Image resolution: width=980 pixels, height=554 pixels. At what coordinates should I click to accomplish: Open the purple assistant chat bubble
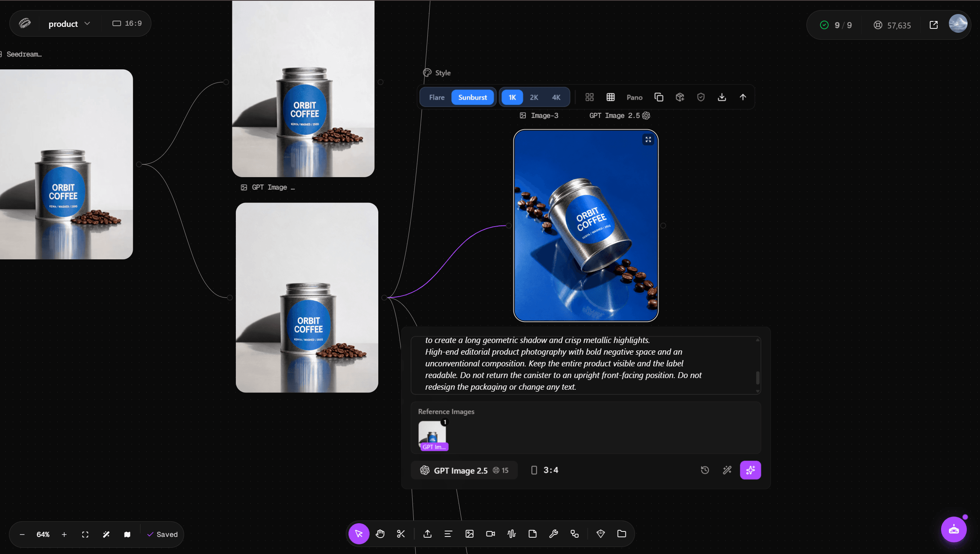(954, 529)
